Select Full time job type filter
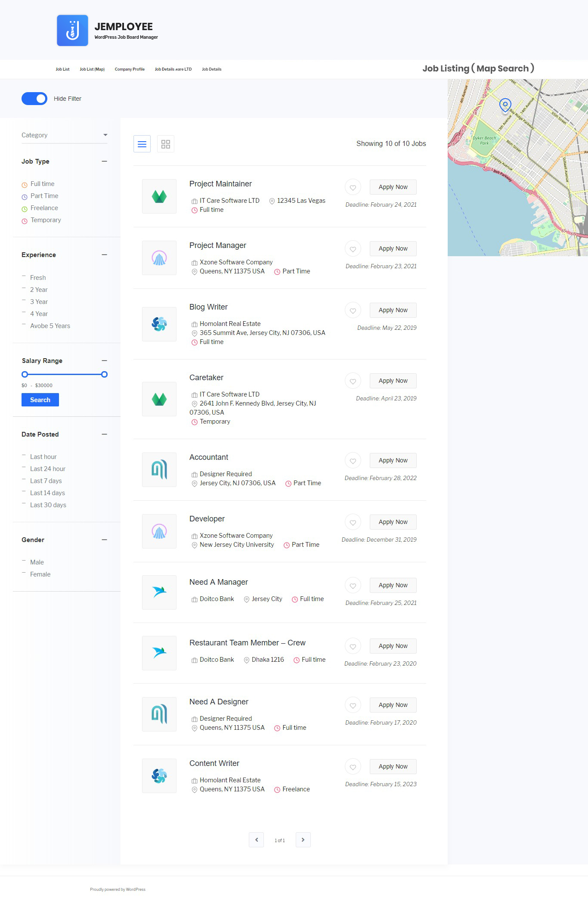This screenshot has height=902, width=588. click(38, 184)
